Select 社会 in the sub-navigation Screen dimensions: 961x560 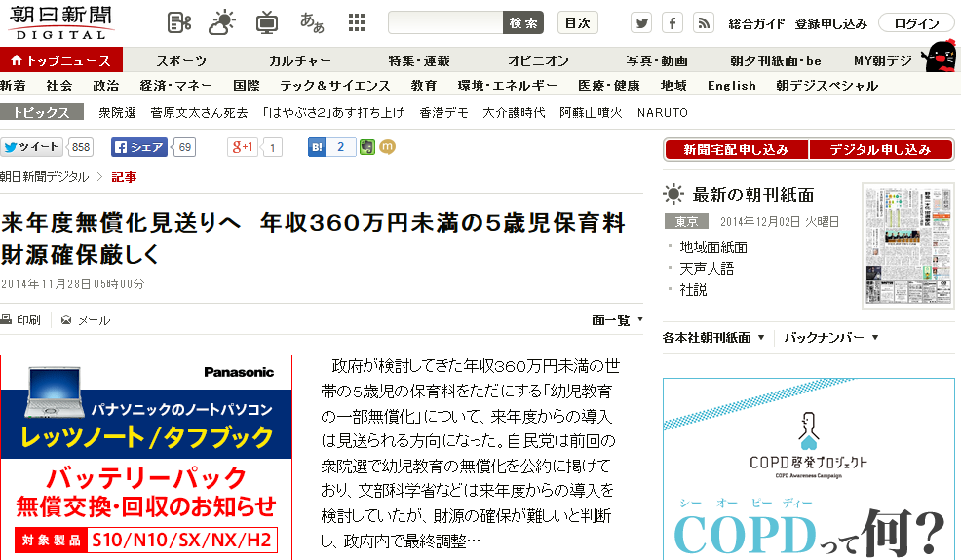(x=59, y=85)
